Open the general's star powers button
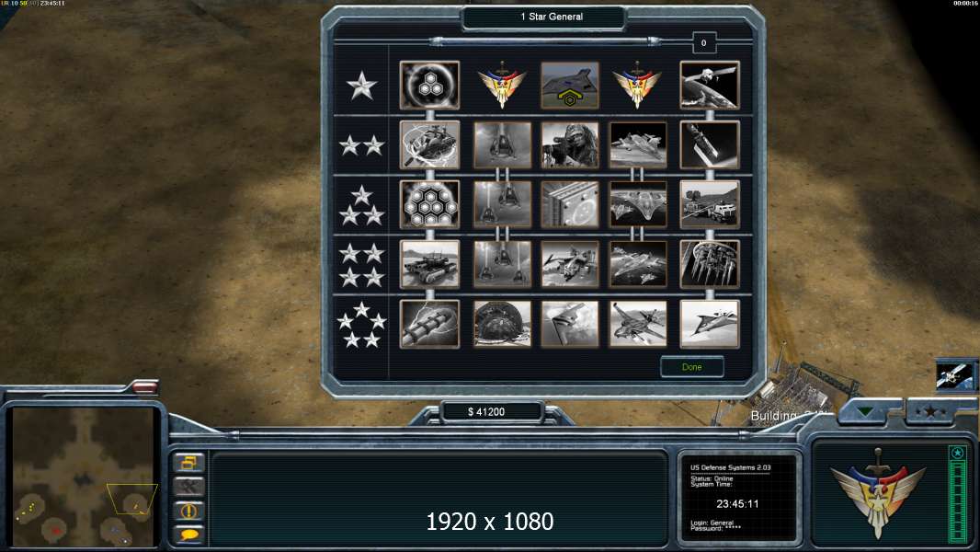The image size is (980, 552). click(x=930, y=411)
